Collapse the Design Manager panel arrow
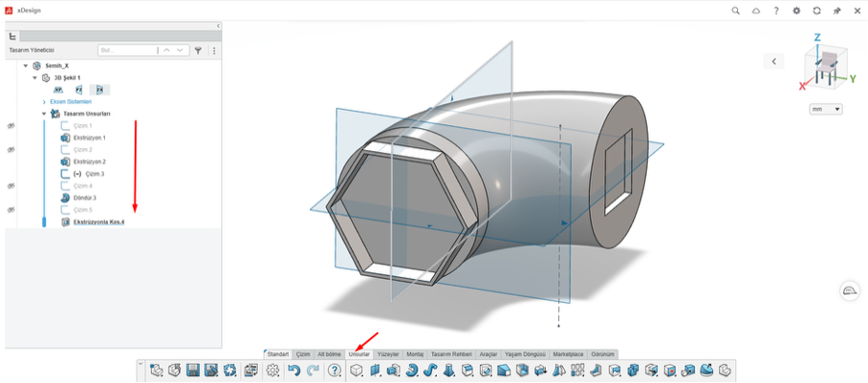The width and height of the screenshot is (868, 383). (218, 25)
